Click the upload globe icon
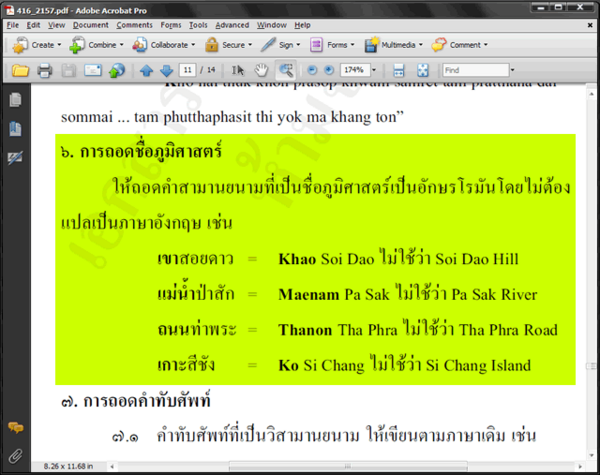This screenshot has width=600, height=475. tap(117, 70)
